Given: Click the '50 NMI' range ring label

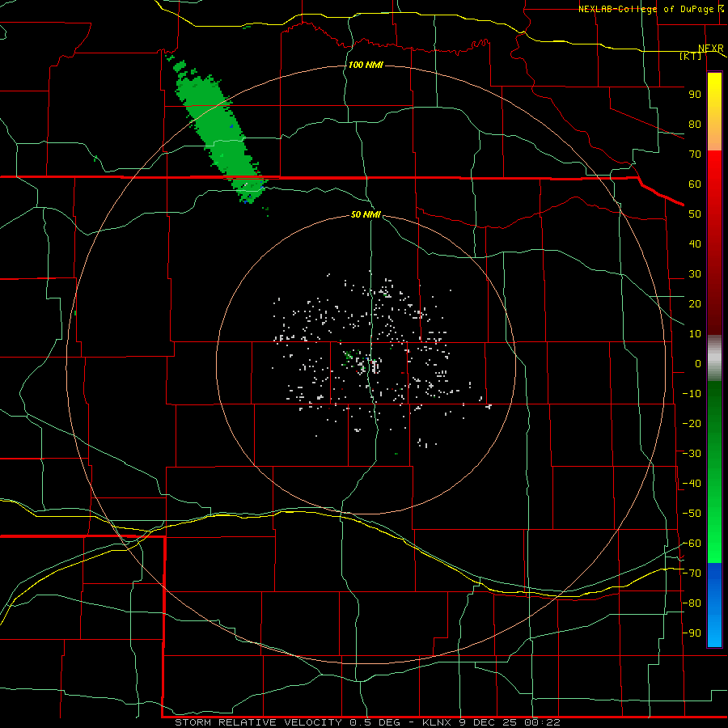Looking at the screenshot, I should point(366,214).
